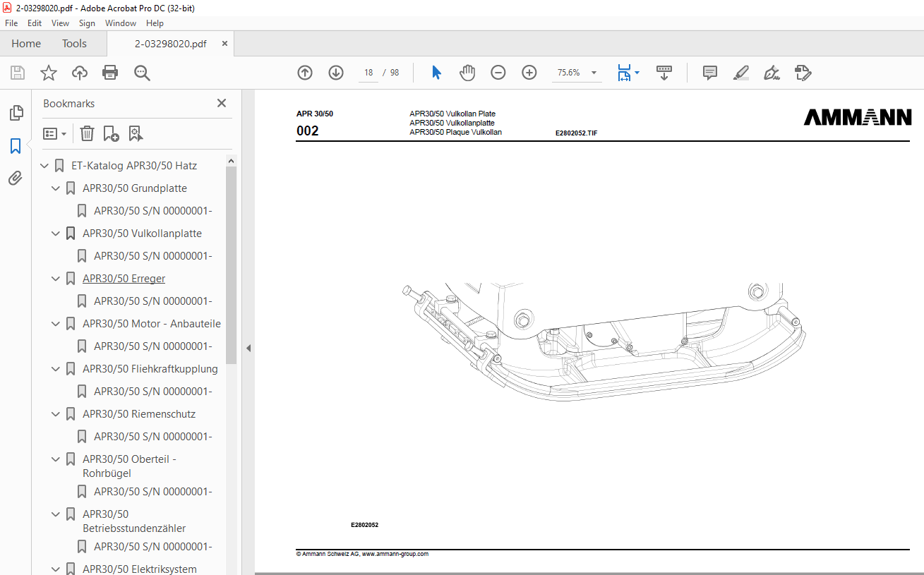Collapse the navigation pane with arrow handle
This screenshot has height=575, width=924.
[x=248, y=348]
